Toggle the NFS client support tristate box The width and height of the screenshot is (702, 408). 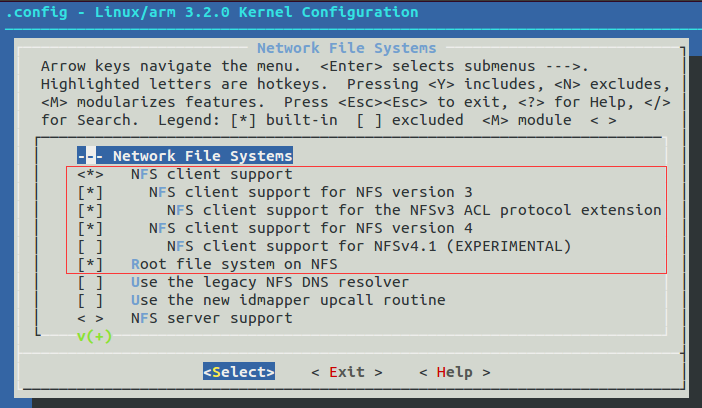(90, 174)
